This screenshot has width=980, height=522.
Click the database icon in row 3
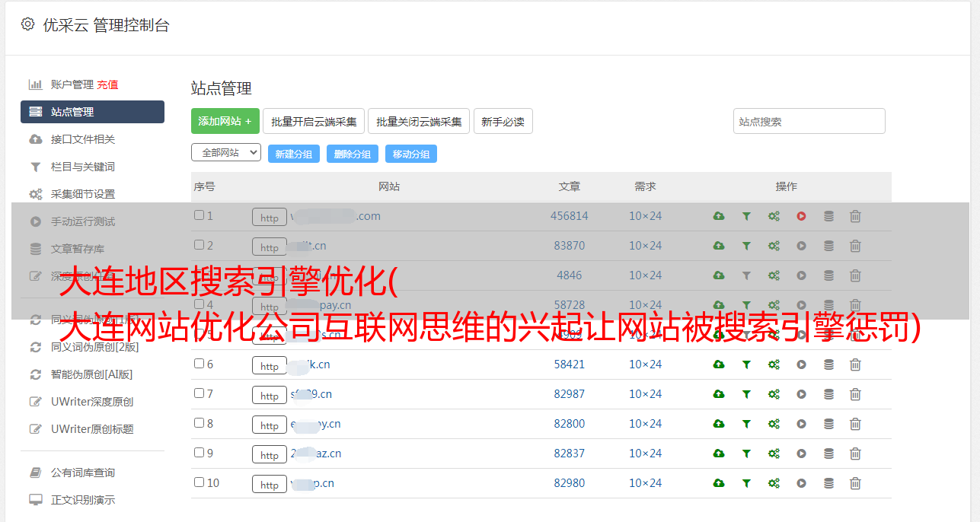(x=828, y=275)
